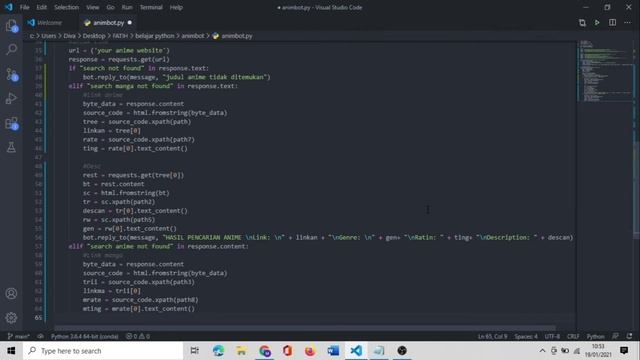Open Source Control view in activity bar
This screenshot has height=360, width=640.
pyautogui.click(x=11, y=74)
